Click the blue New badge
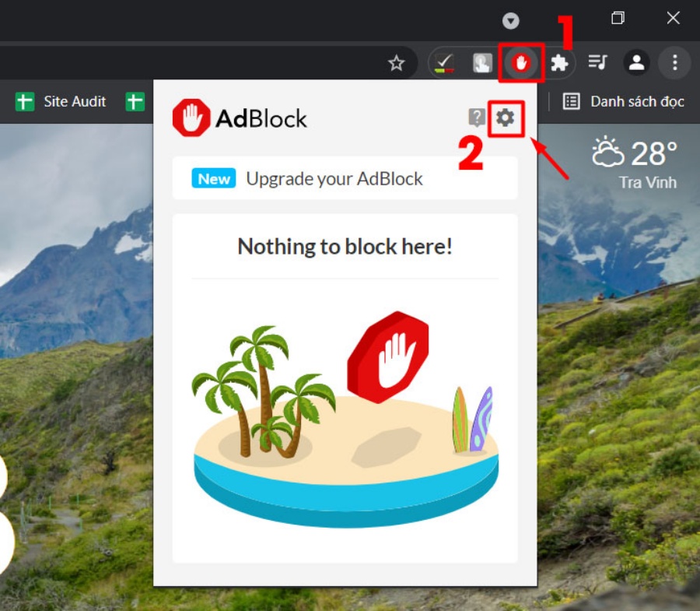This screenshot has width=700, height=611. click(214, 178)
